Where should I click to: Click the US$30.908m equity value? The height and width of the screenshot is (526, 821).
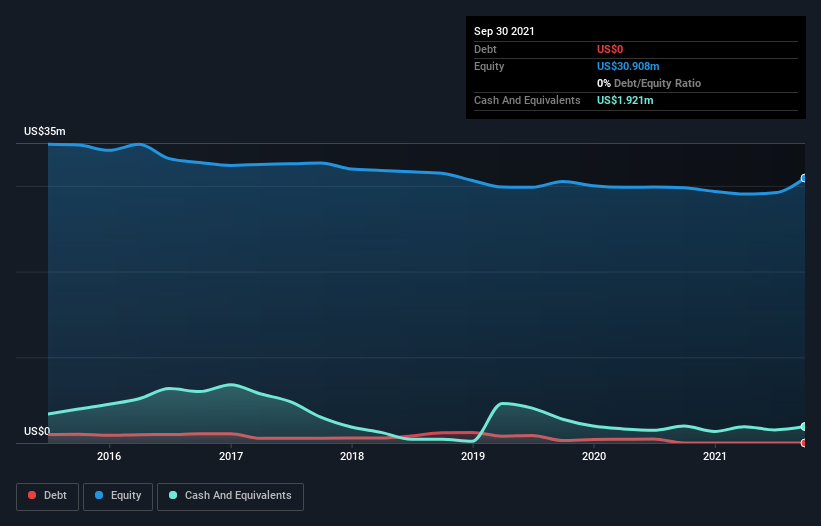tap(628, 66)
